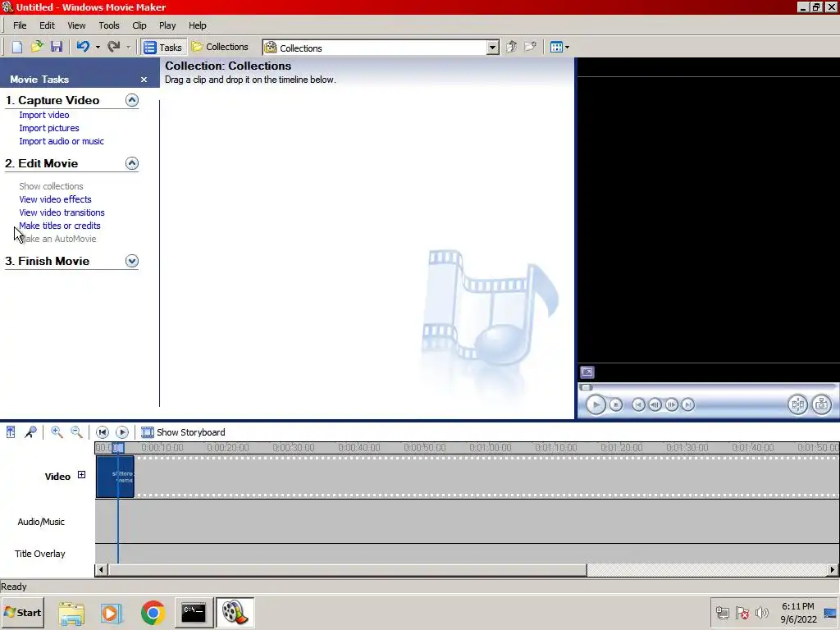Open the Narrate timeline microphone tool
The image size is (840, 630).
click(x=30, y=431)
